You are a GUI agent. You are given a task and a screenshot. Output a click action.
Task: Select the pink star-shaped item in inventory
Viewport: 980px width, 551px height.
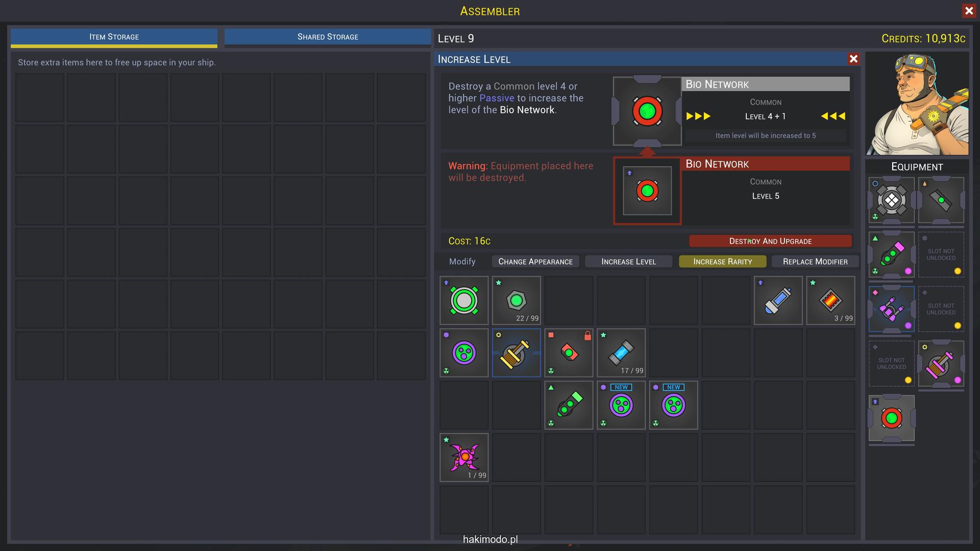click(x=464, y=457)
